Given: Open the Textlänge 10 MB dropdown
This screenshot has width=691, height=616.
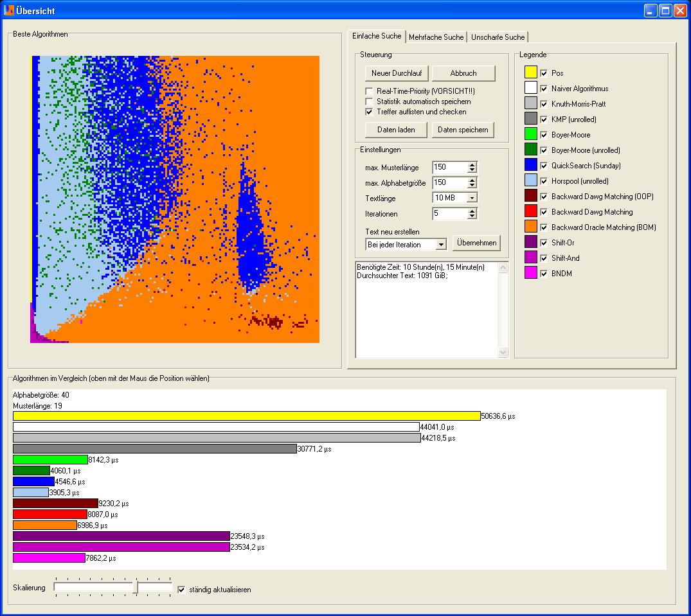Looking at the screenshot, I should pyautogui.click(x=472, y=198).
